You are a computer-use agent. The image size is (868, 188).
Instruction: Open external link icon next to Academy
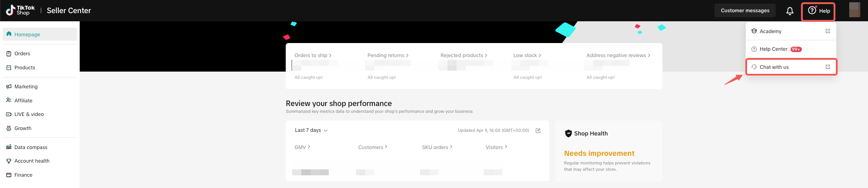click(828, 31)
